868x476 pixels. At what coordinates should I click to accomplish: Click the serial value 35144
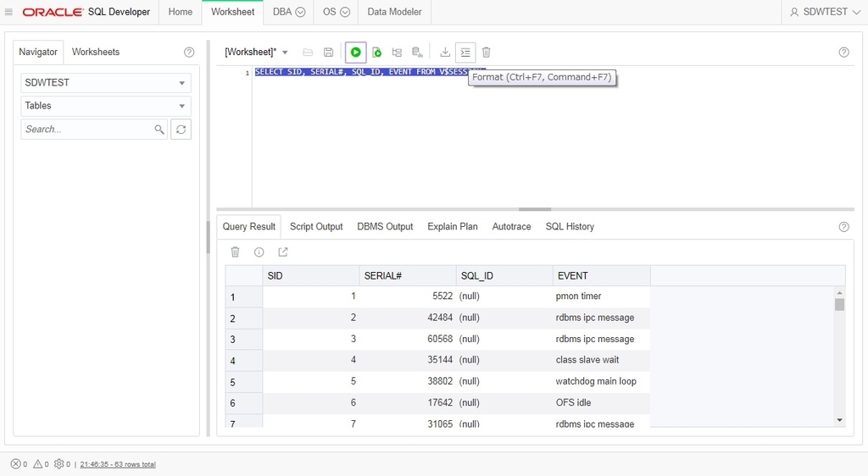click(440, 360)
